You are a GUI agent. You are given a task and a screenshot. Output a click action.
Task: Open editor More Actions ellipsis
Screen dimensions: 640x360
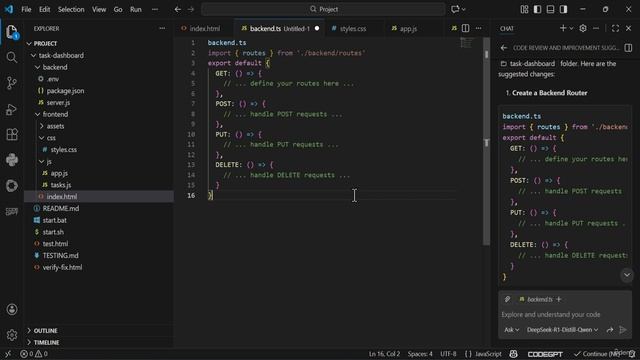coord(478,28)
